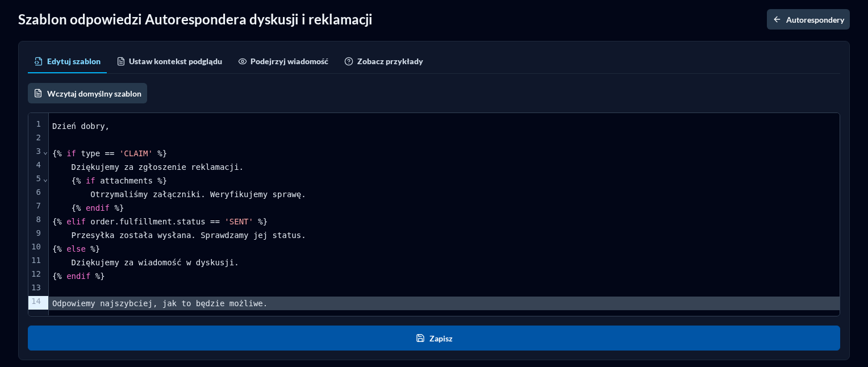Click text 'Dziękujemy za wiadomość w dyskusji.'
This screenshot has height=367, width=868.
click(x=155, y=262)
